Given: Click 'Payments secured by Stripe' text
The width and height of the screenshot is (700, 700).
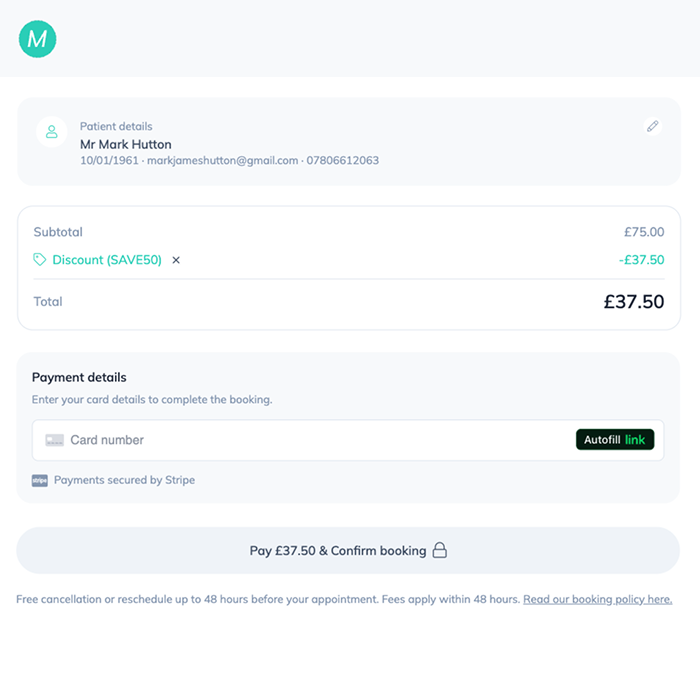Looking at the screenshot, I should [x=124, y=480].
